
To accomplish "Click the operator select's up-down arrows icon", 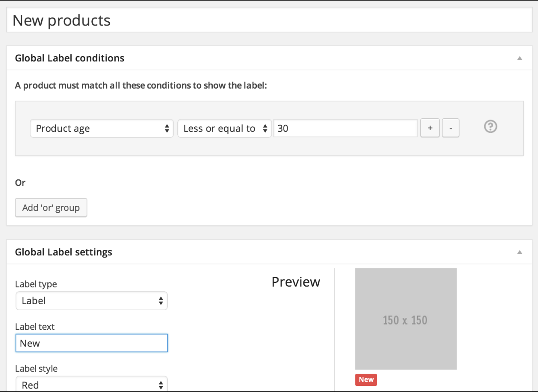I will pyautogui.click(x=265, y=128).
